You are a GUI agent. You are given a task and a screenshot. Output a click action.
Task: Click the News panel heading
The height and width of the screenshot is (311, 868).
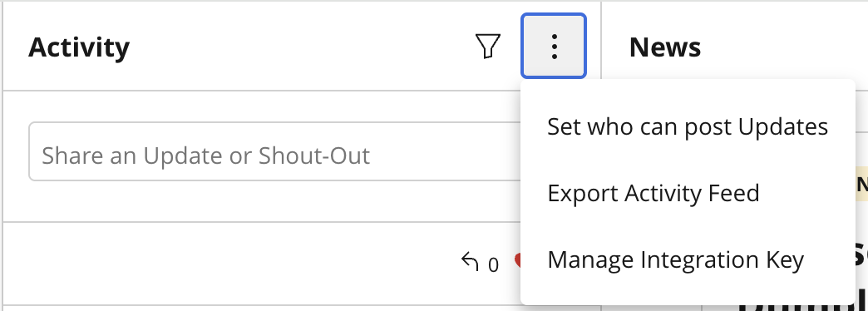coord(665,47)
